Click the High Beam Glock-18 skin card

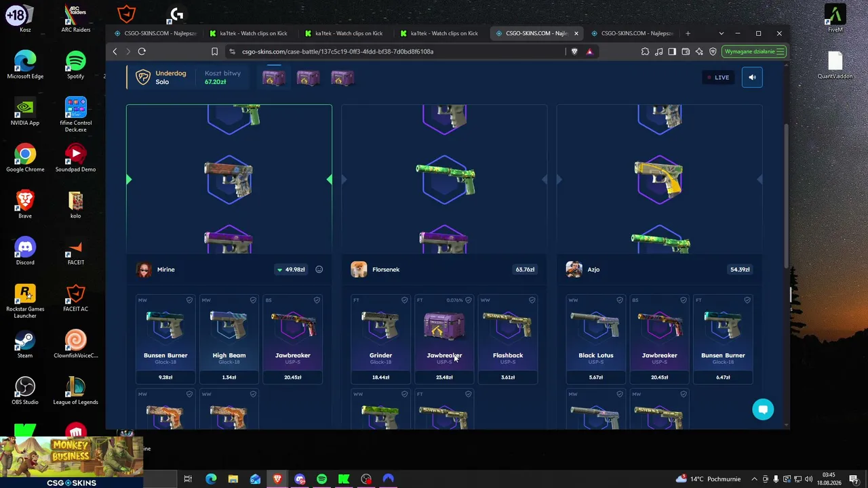tap(229, 339)
